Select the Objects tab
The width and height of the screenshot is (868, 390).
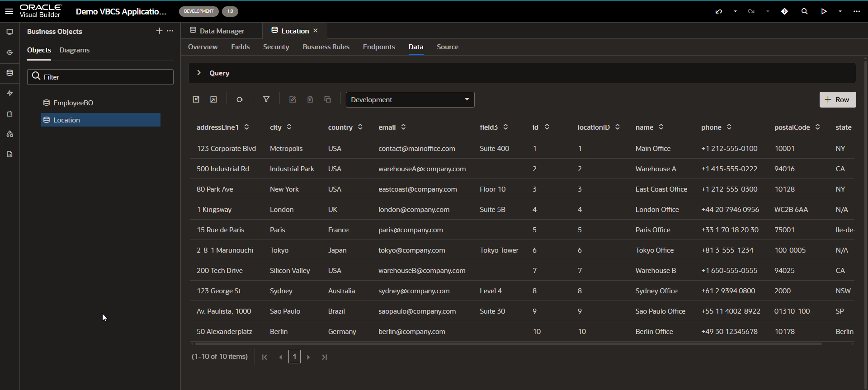39,50
